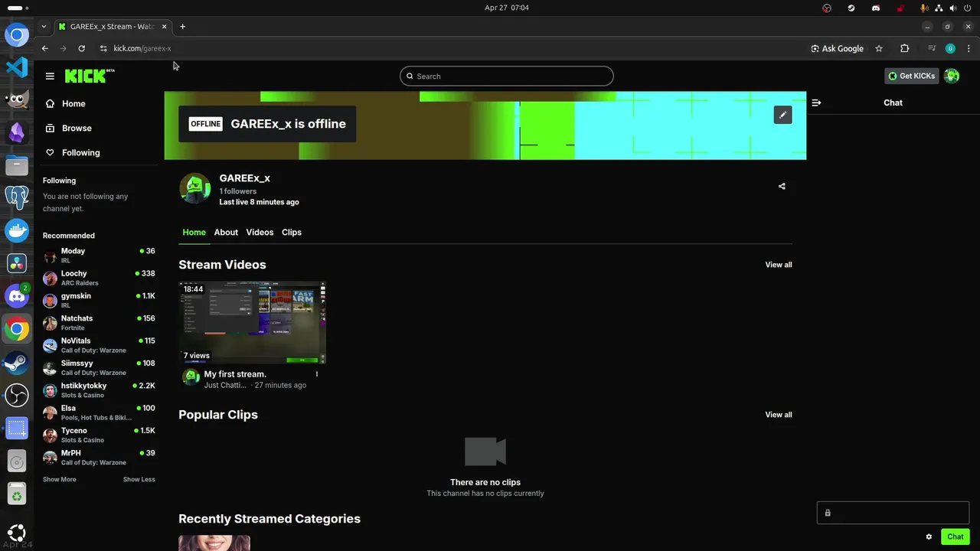Image resolution: width=980 pixels, height=551 pixels.
Task: Open the hamburger sidebar menu
Action: click(50, 76)
